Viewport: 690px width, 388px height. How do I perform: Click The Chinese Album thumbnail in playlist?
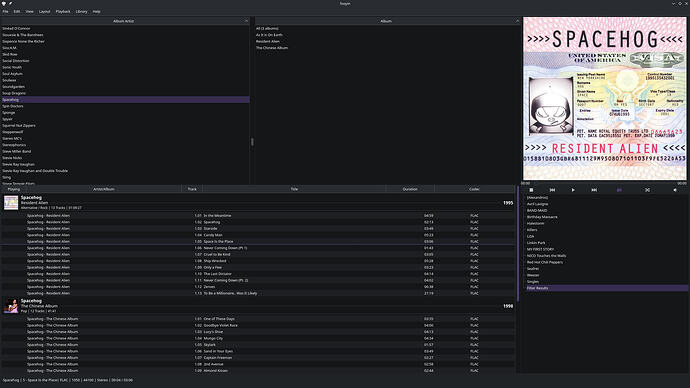pos(11,306)
